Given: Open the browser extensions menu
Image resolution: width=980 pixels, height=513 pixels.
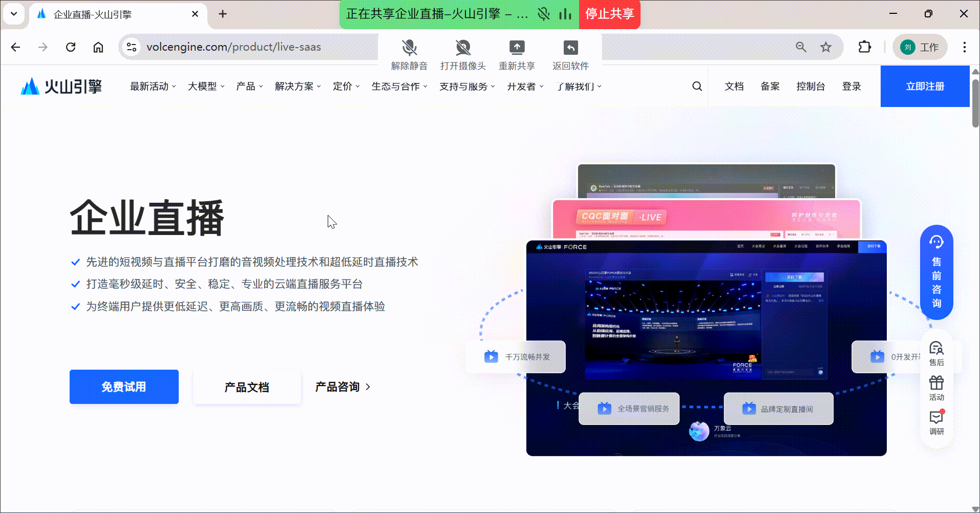Looking at the screenshot, I should [x=864, y=47].
